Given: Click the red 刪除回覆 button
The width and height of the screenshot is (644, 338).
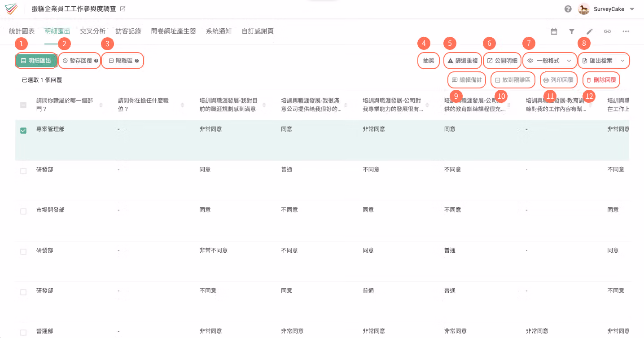Looking at the screenshot, I should coord(601,80).
